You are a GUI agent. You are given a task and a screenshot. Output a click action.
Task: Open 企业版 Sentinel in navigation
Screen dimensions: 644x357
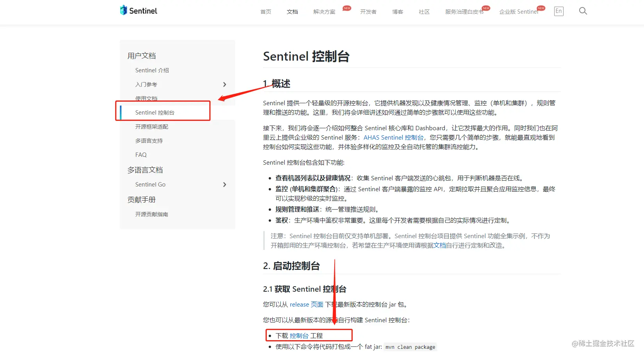(519, 12)
